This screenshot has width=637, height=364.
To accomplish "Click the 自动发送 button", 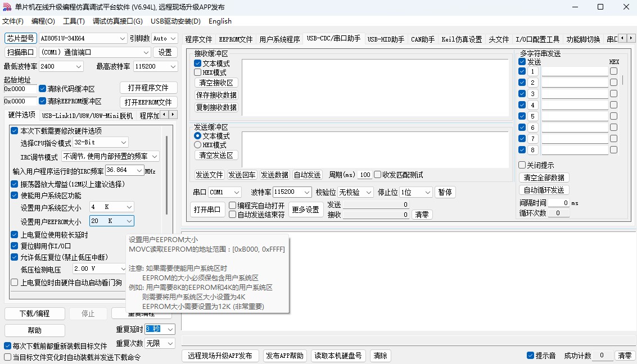I will (x=307, y=175).
